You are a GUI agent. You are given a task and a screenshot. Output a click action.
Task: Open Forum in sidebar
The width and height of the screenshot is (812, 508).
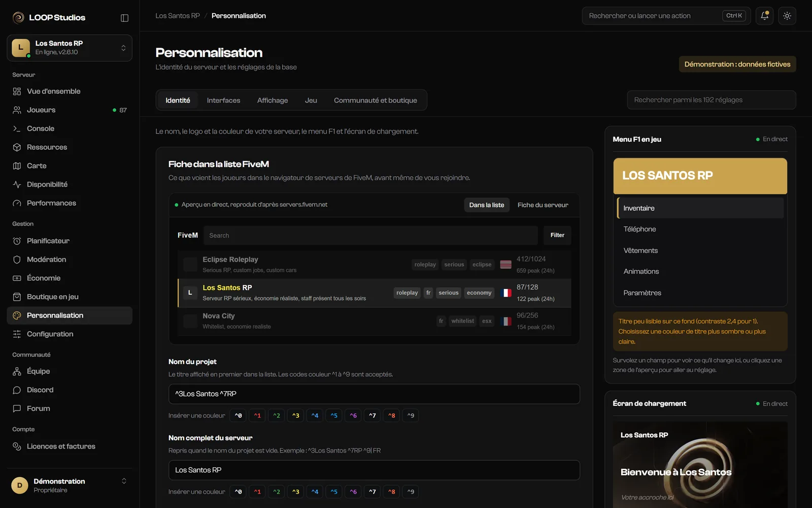pyautogui.click(x=70, y=408)
